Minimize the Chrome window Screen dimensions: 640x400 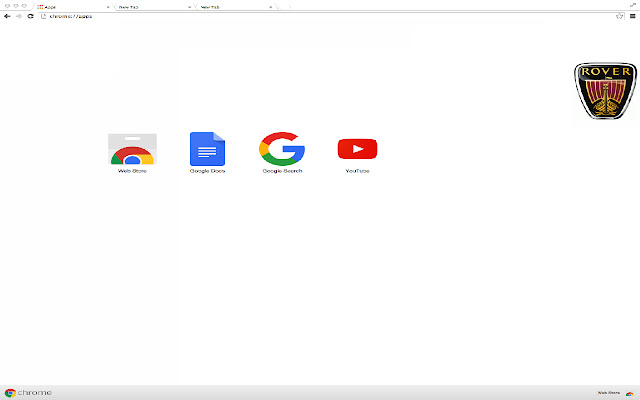16,6
